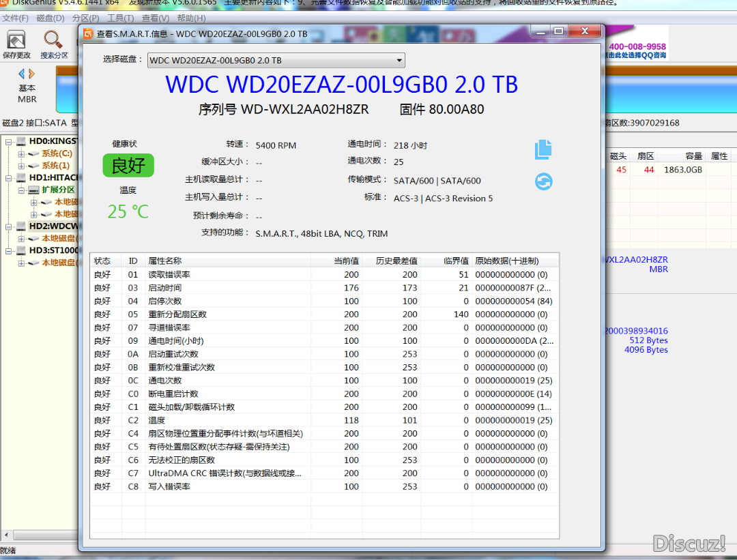The height and width of the screenshot is (560, 737).
Task: Collapse the 扩展分区 tree node
Action: pyautogui.click(x=21, y=190)
